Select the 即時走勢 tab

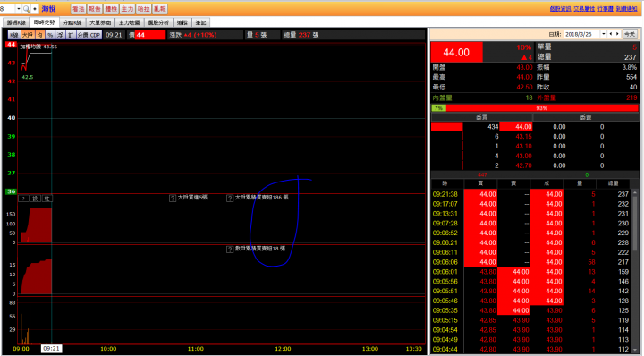(x=45, y=22)
